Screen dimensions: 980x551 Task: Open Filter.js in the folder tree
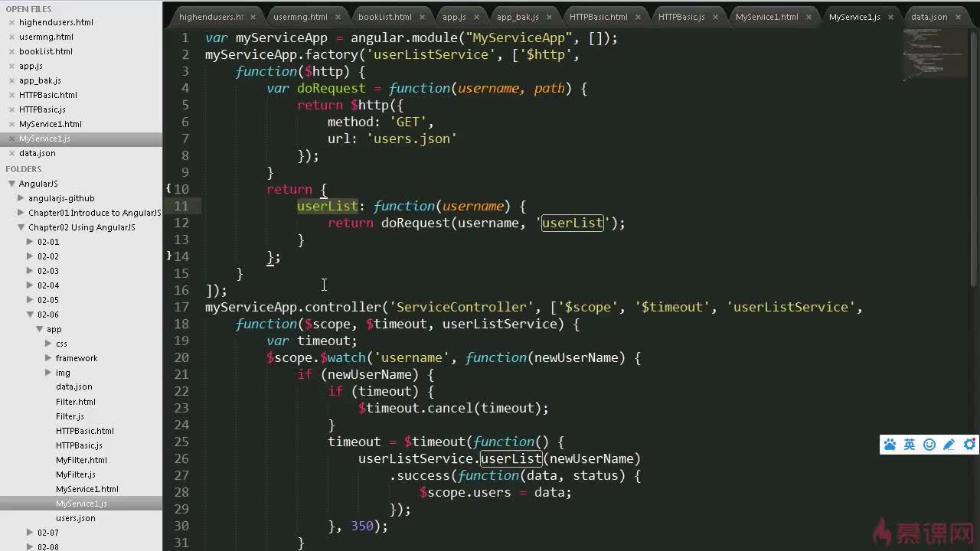(x=70, y=416)
